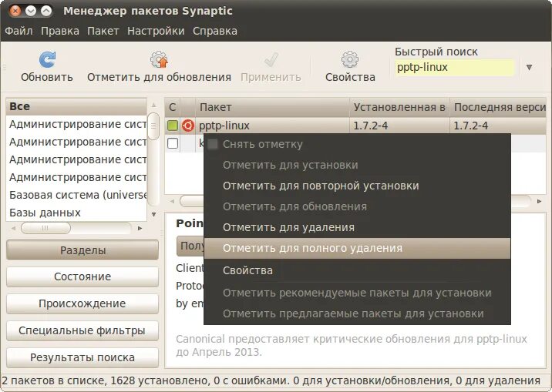Click the Результаты поиска button
Screen dimensions: 552x392
(x=82, y=357)
